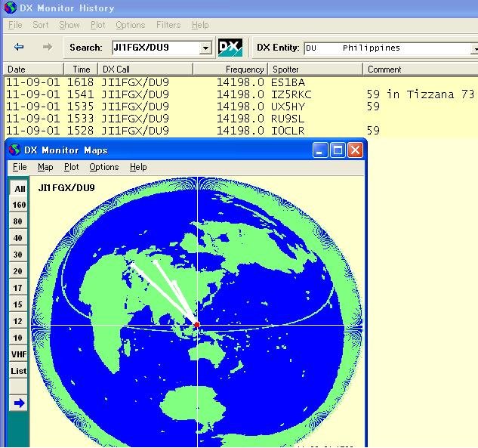Select spot row from spotter I0CLR
This screenshot has height=448, width=478.
click(x=241, y=131)
